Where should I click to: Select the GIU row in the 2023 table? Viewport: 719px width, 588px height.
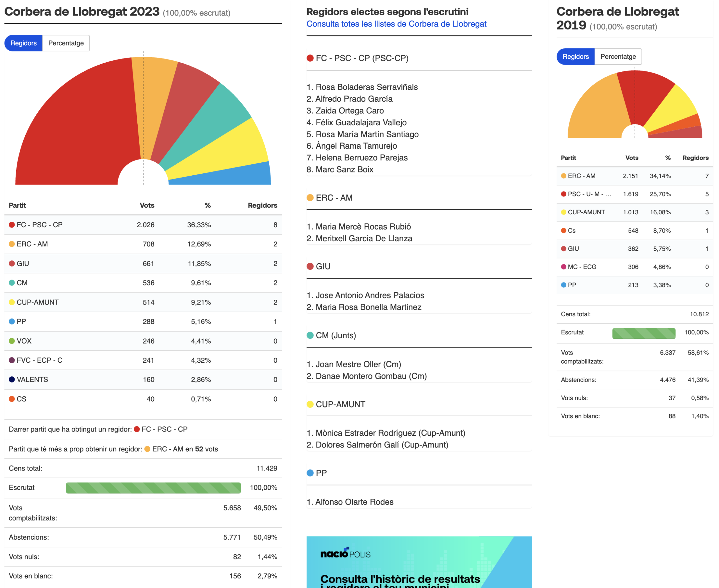pyautogui.click(x=143, y=264)
